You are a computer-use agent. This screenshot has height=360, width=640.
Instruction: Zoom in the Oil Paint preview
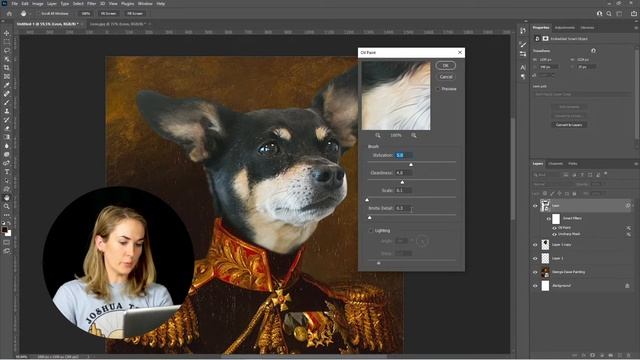click(413, 135)
